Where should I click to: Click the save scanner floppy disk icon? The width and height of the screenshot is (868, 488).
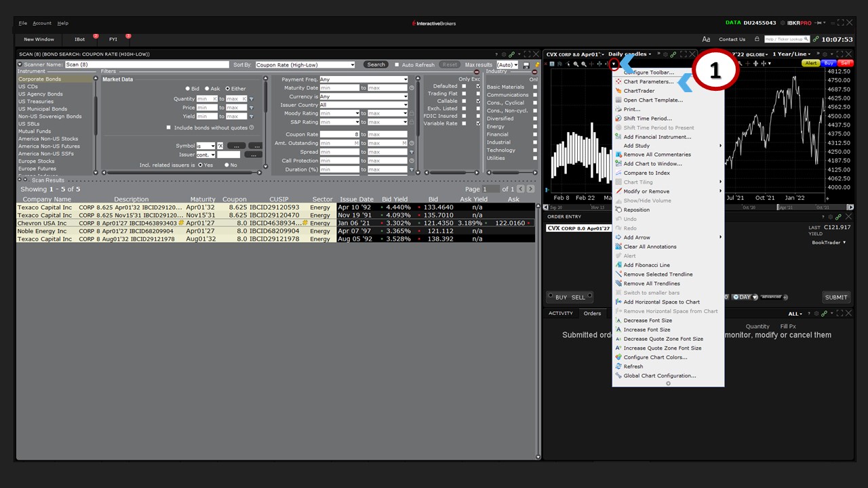(x=526, y=65)
